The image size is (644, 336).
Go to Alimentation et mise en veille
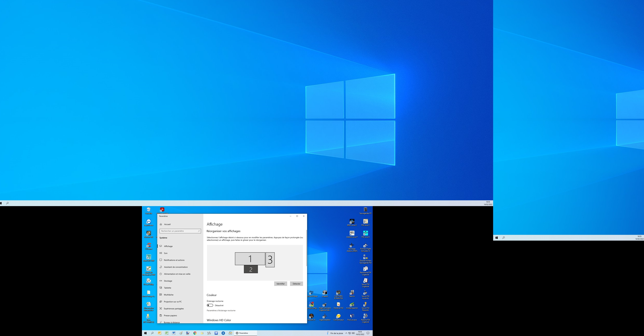click(177, 274)
